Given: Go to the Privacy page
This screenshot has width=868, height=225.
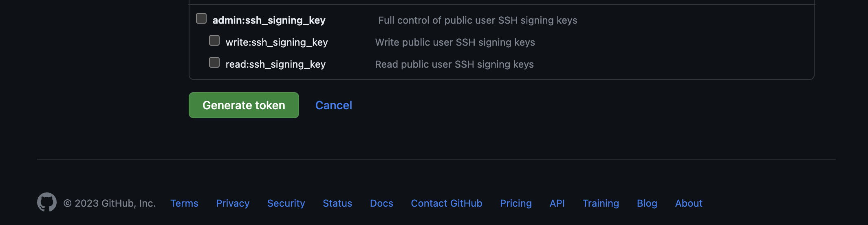Looking at the screenshot, I should pos(233,203).
